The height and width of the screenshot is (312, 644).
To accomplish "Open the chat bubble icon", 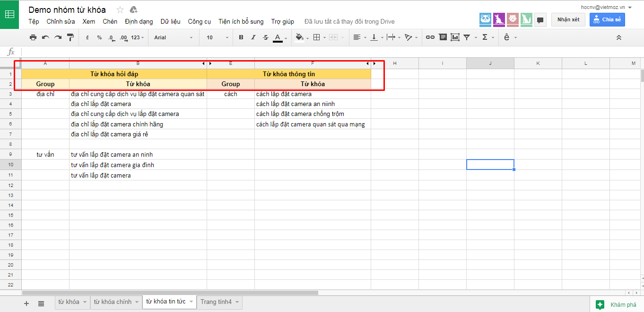I will [x=540, y=20].
